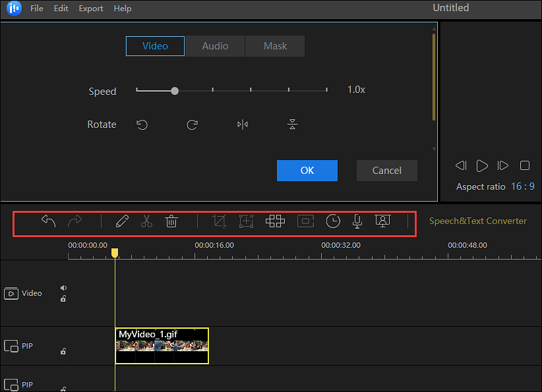The height and width of the screenshot is (392, 542).
Task: Click timeline ruler at 00:00:48.00
Action: point(467,246)
